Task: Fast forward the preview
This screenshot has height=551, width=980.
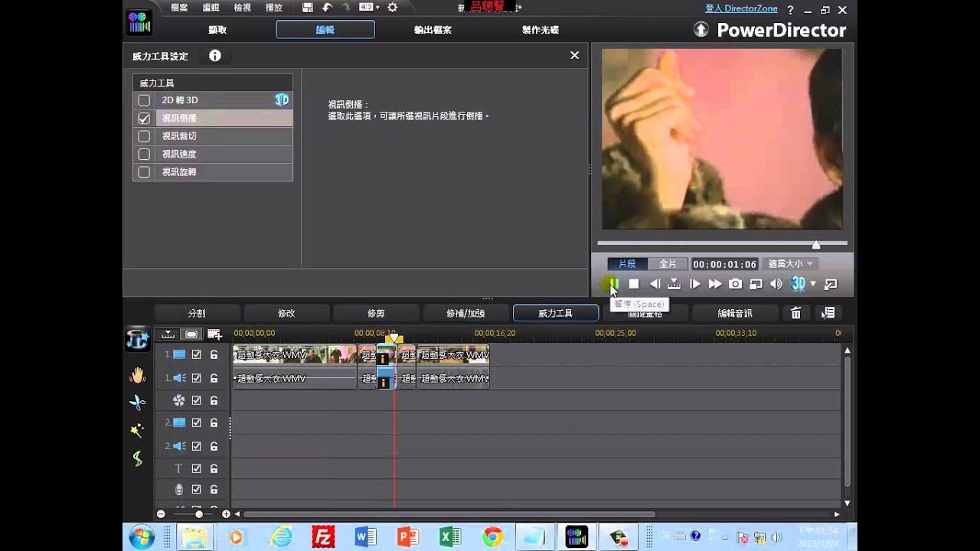Action: coord(715,284)
